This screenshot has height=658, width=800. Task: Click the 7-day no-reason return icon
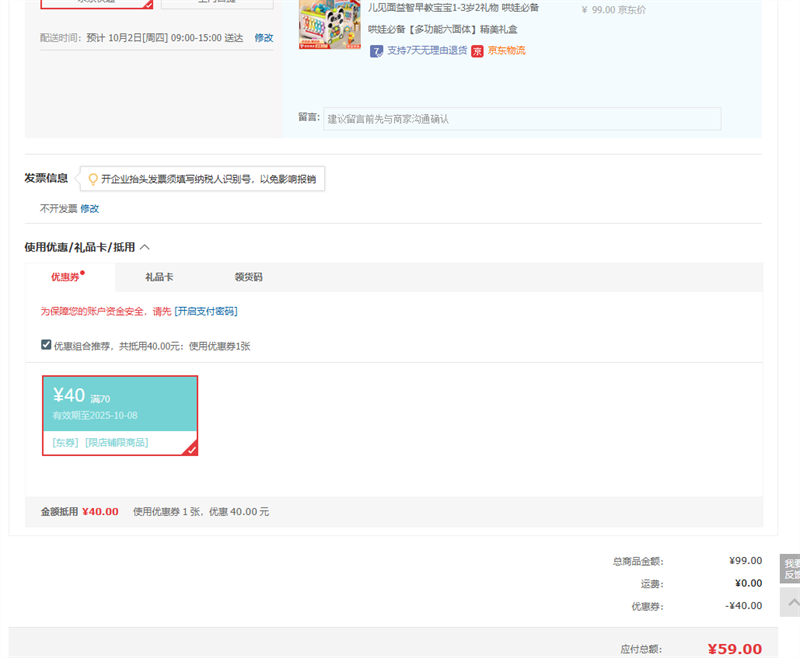[376, 51]
